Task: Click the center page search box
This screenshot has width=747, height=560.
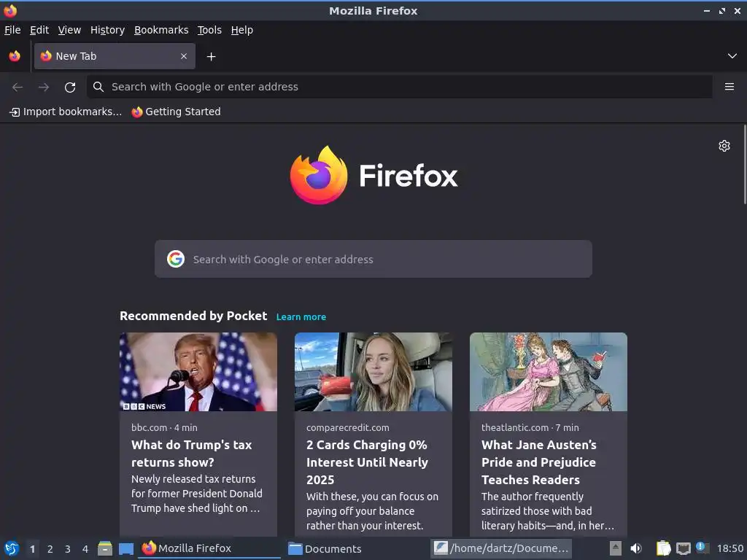Action: click(x=373, y=259)
